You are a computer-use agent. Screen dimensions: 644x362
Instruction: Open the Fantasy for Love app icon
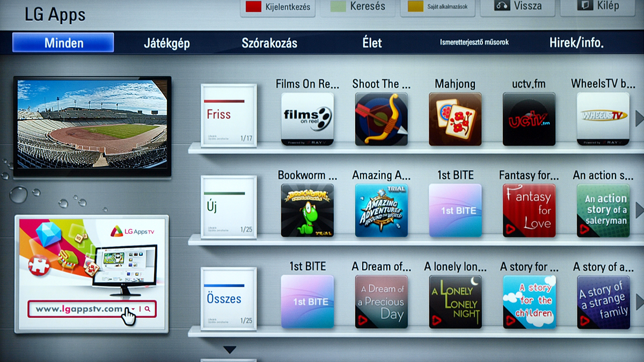pyautogui.click(x=529, y=211)
